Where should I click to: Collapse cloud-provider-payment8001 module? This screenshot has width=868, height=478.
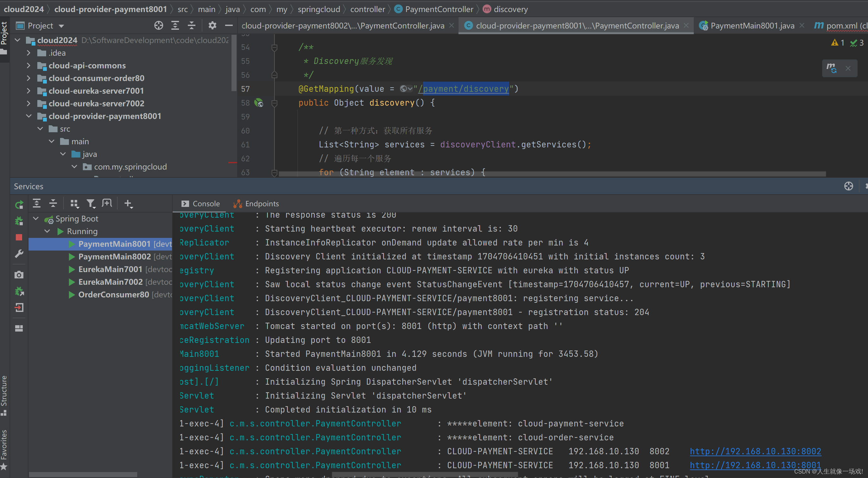29,116
